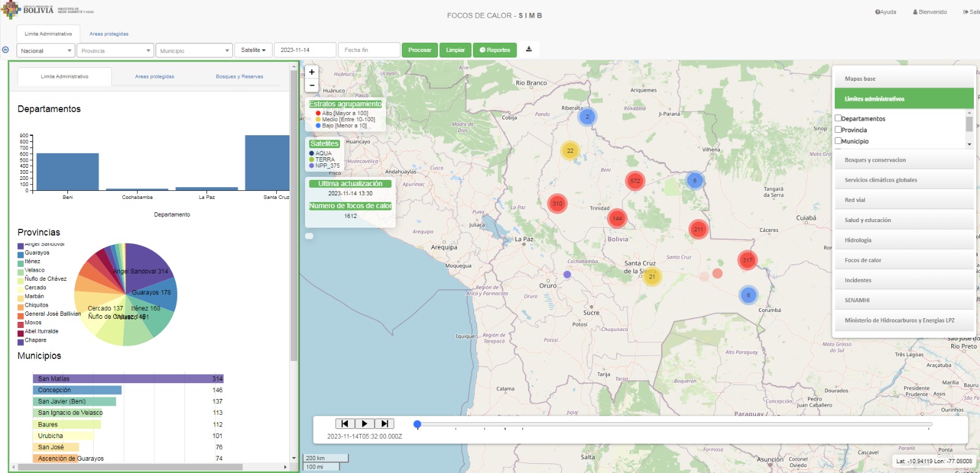This screenshot has width=980, height=473.
Task: Click the red 572 cluster marker
Action: (x=635, y=181)
